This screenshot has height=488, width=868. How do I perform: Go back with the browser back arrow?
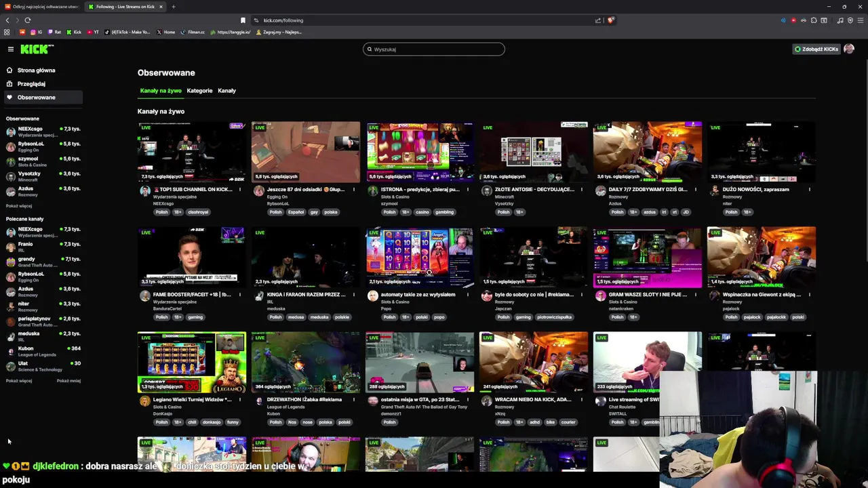pyautogui.click(x=7, y=20)
